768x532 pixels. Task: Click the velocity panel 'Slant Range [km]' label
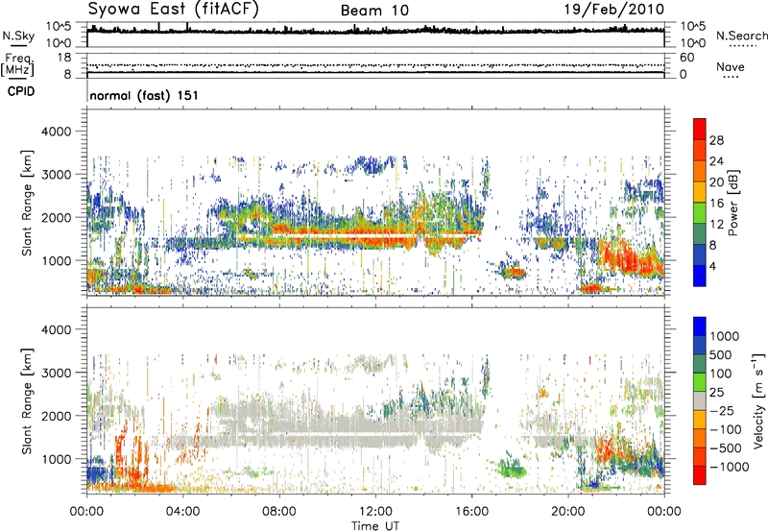pyautogui.click(x=27, y=401)
